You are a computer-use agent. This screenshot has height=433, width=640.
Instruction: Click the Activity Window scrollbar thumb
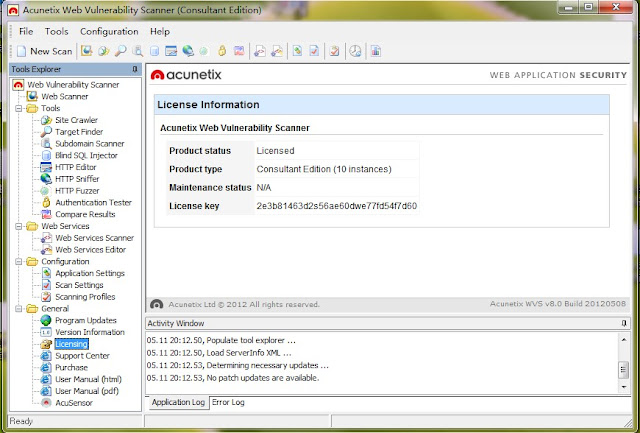pyautogui.click(x=624, y=370)
